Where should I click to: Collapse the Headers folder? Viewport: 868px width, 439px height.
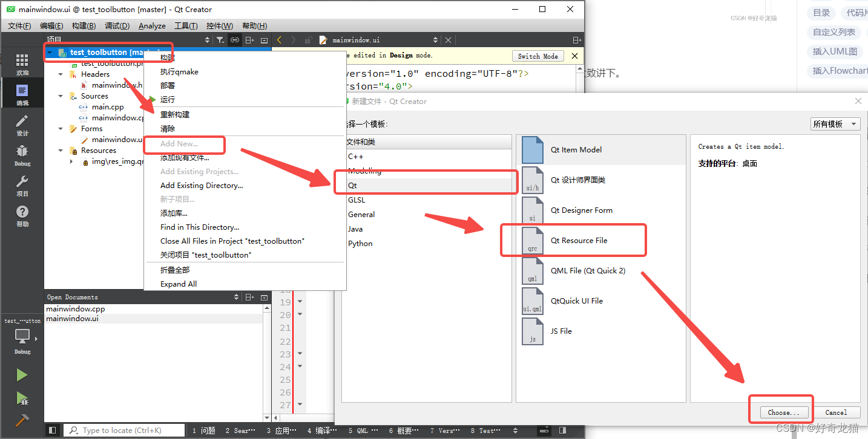tap(61, 74)
